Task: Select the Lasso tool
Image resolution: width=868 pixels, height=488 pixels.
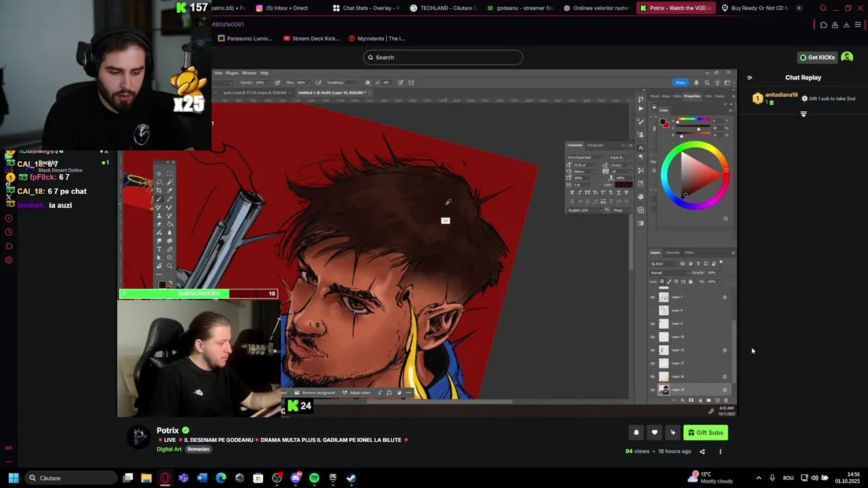Action: [159, 182]
